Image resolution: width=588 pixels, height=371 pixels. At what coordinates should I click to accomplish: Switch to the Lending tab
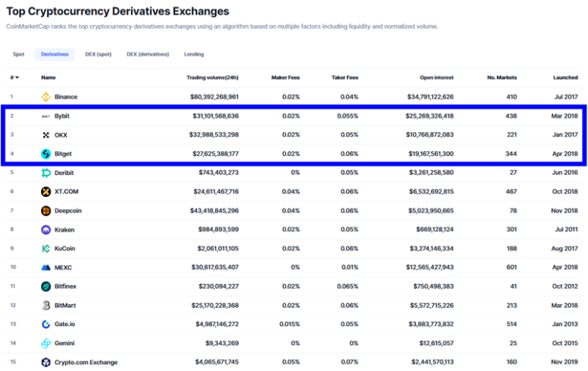[194, 54]
